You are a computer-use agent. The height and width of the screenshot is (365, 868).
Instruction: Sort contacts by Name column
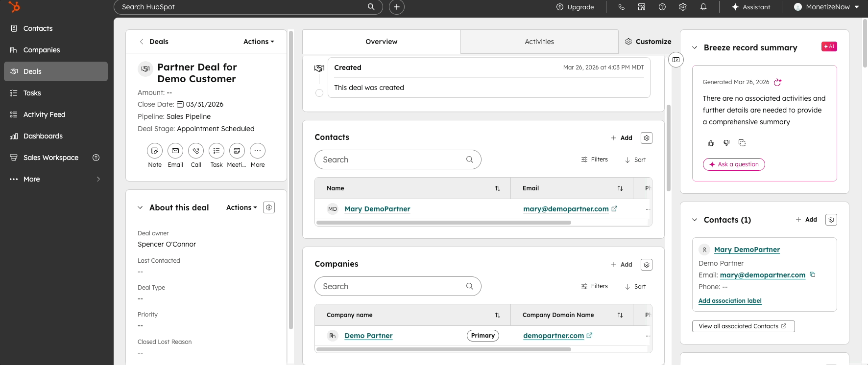tap(498, 188)
